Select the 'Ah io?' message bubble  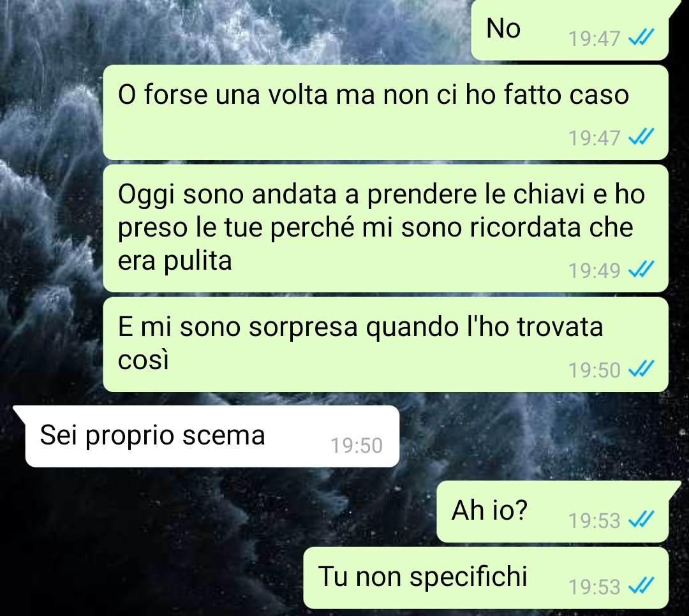point(552,511)
